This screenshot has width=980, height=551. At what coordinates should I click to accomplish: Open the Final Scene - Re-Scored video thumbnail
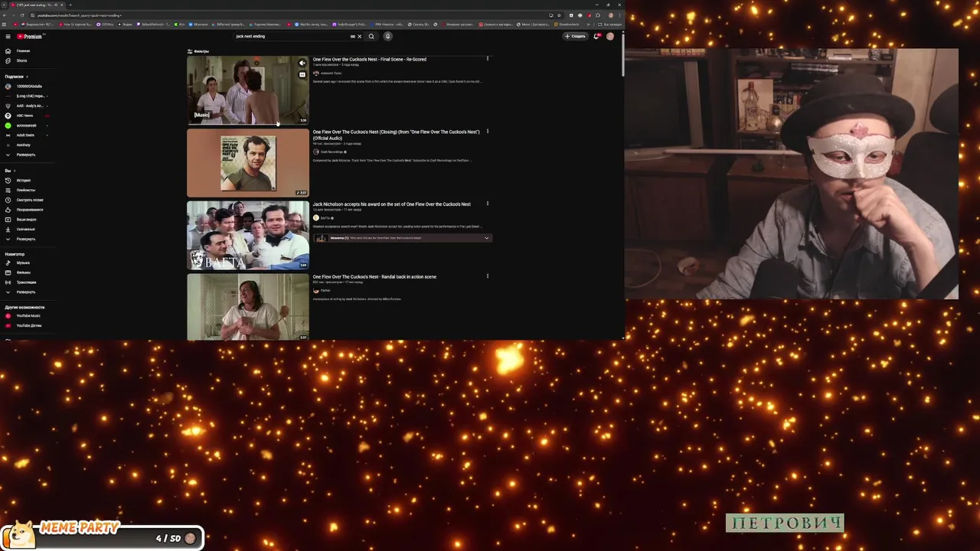(247, 90)
